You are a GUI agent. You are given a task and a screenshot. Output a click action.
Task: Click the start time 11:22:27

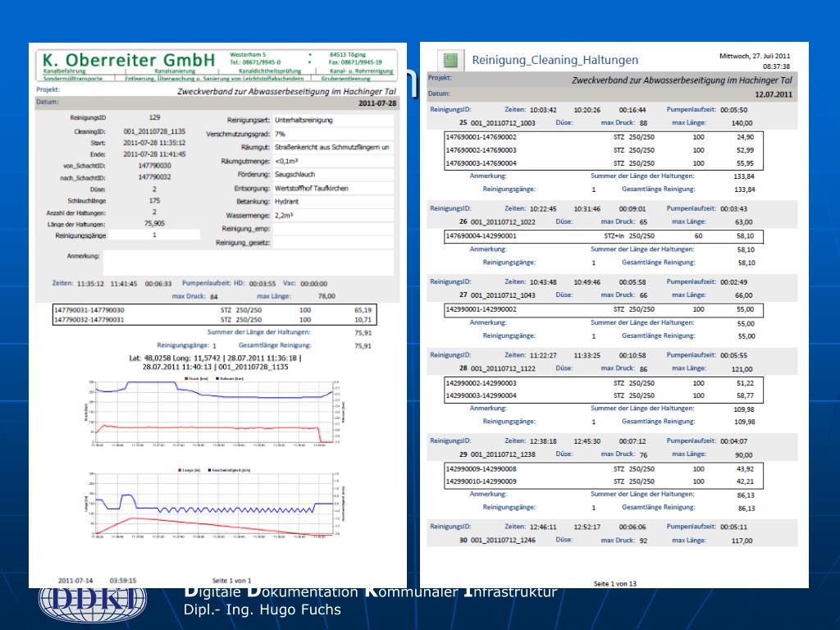543,356
